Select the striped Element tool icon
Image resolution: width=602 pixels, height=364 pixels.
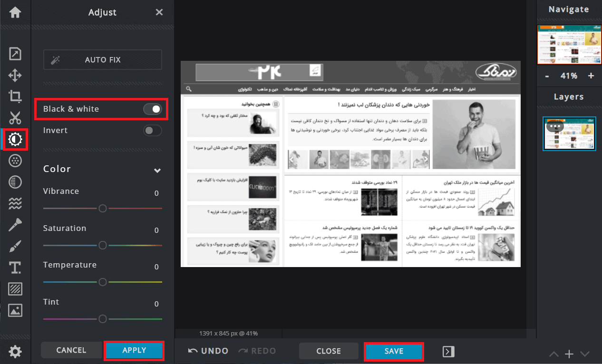pos(15,289)
